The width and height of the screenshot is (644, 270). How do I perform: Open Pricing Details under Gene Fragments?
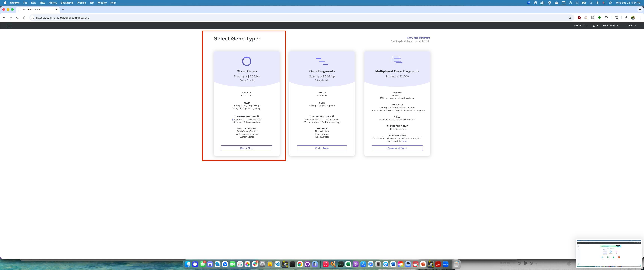coord(322,80)
